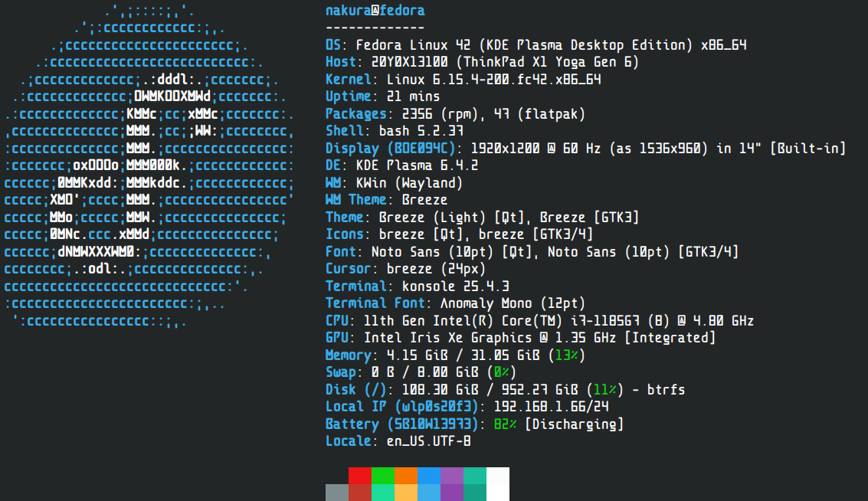Click the OS line showing Fedora Linux 42

click(536, 45)
